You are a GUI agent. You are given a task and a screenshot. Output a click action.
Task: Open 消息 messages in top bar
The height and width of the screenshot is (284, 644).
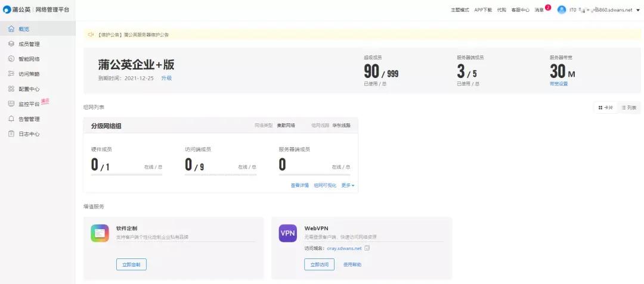pyautogui.click(x=539, y=10)
